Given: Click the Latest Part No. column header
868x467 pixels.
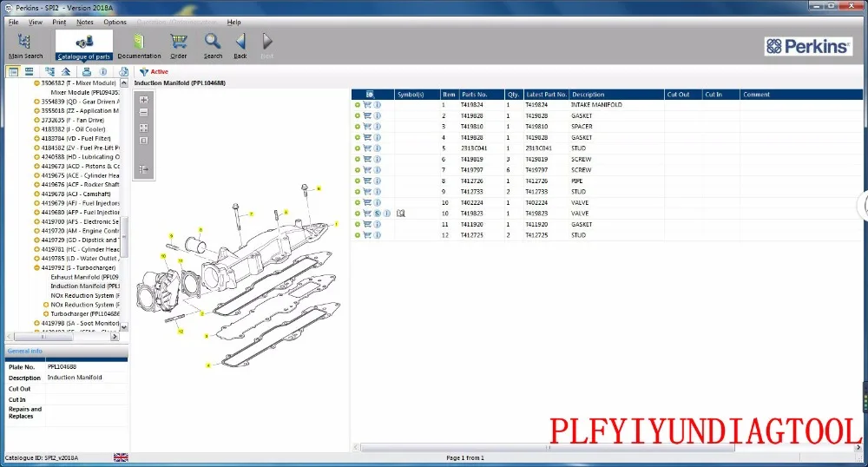Looking at the screenshot, I should point(546,95).
